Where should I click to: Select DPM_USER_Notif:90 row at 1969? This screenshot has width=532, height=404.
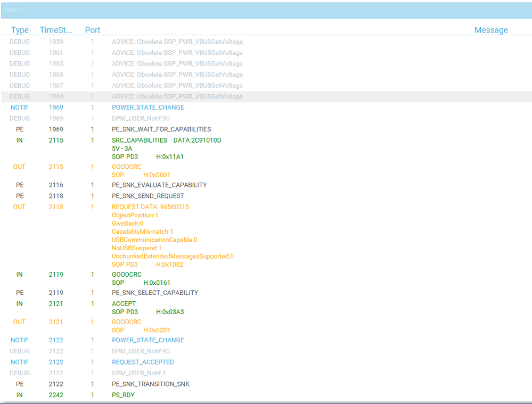point(141,118)
